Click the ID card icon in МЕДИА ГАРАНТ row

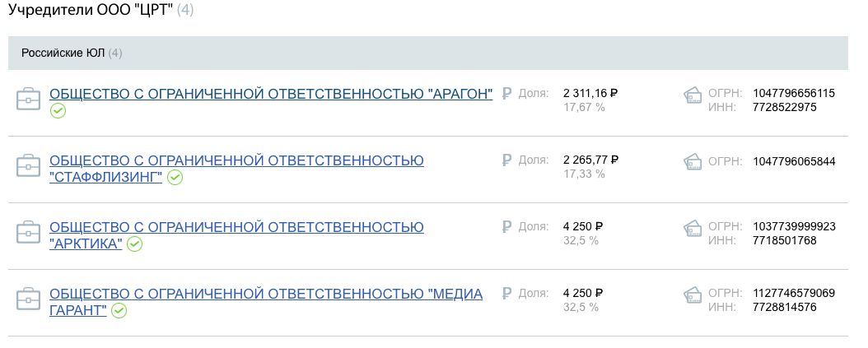694,295
